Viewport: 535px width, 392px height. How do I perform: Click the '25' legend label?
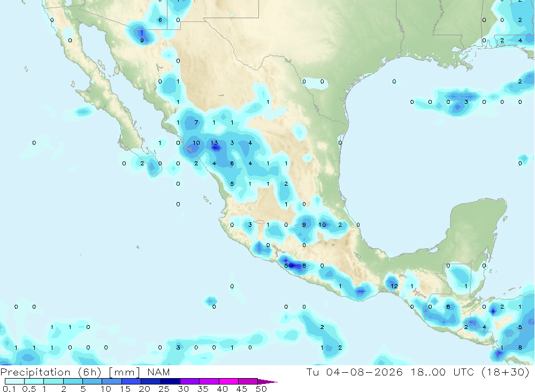pos(164,389)
